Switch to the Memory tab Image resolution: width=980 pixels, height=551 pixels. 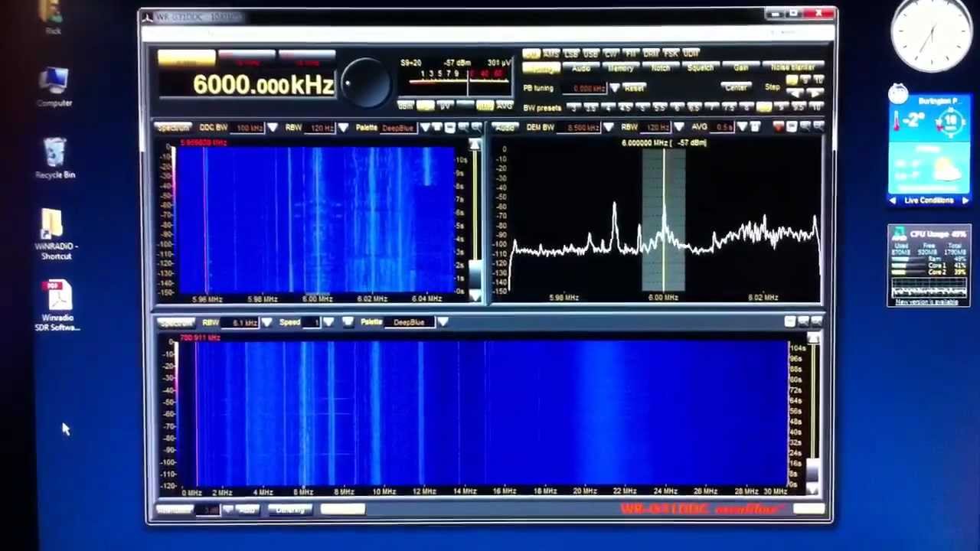[621, 68]
